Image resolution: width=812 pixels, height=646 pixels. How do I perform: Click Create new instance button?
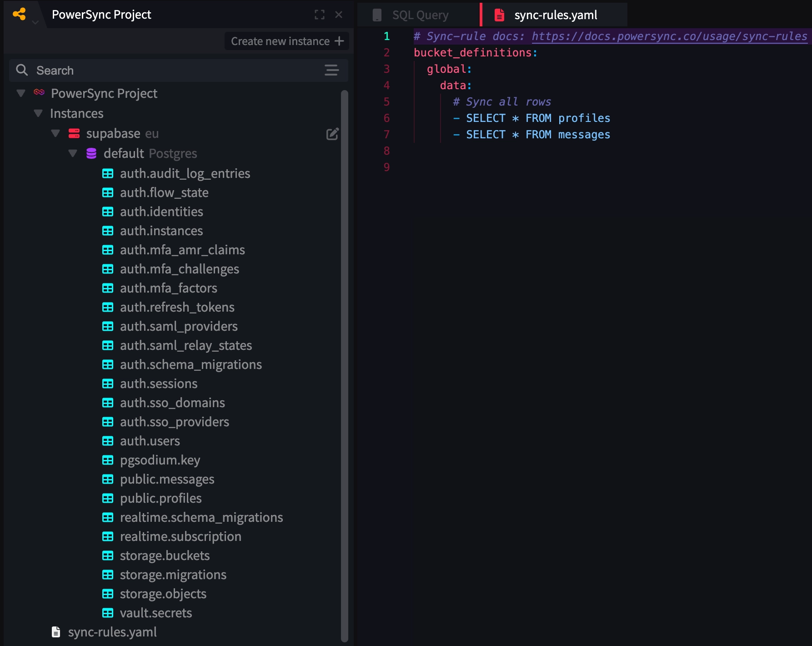pos(287,41)
